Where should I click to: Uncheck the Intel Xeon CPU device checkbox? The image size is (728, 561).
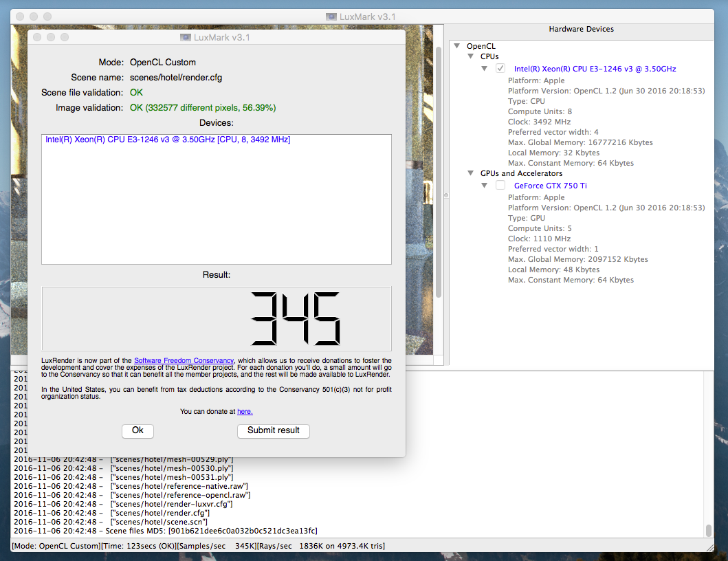coord(500,68)
